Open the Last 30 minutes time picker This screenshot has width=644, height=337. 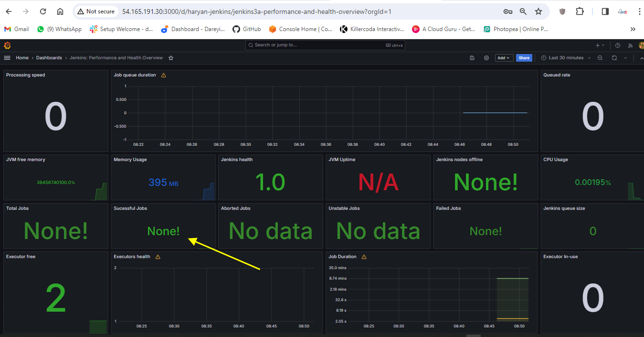pos(566,58)
